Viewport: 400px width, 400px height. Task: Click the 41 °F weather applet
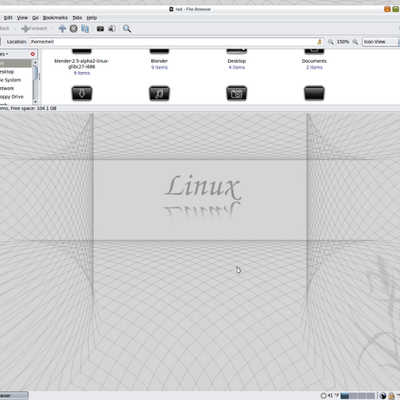click(329, 396)
